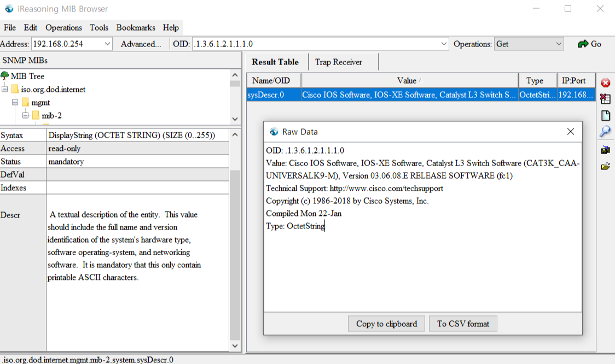Click the magnifier Find in table icon
Image resolution: width=615 pixels, height=364 pixels.
605,132
